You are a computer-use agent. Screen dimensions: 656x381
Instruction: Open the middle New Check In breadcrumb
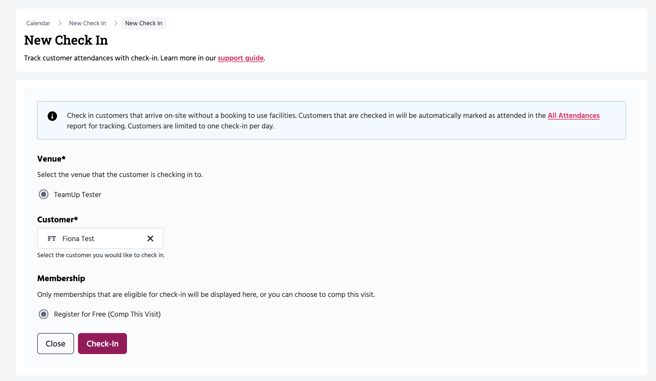click(87, 23)
